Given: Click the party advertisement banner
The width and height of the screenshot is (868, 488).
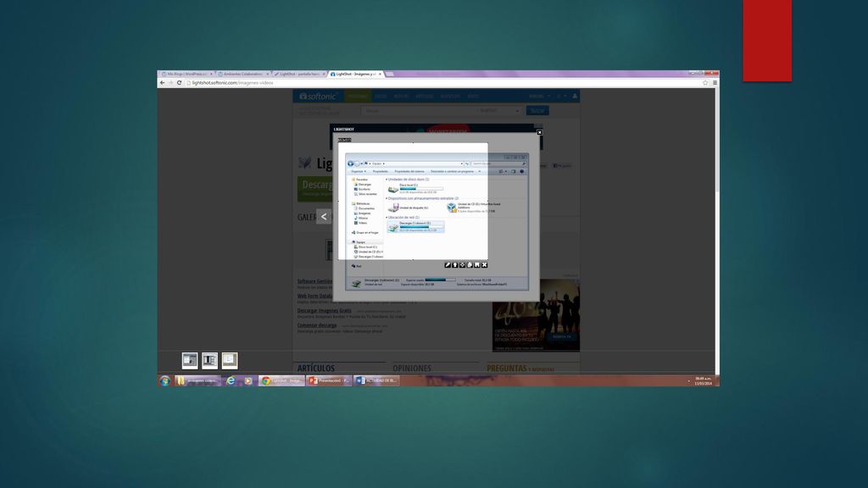Looking at the screenshot, I should [x=536, y=315].
